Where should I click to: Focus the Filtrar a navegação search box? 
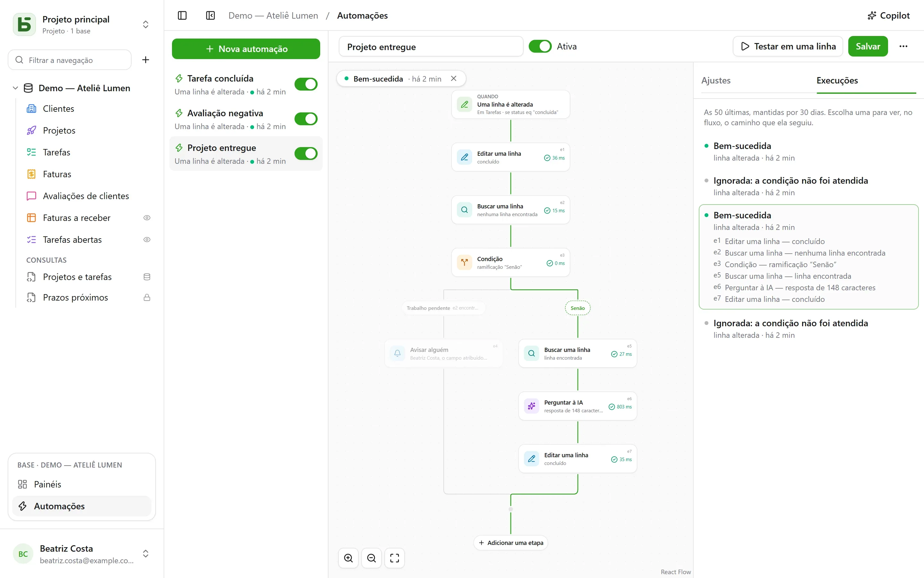70,60
